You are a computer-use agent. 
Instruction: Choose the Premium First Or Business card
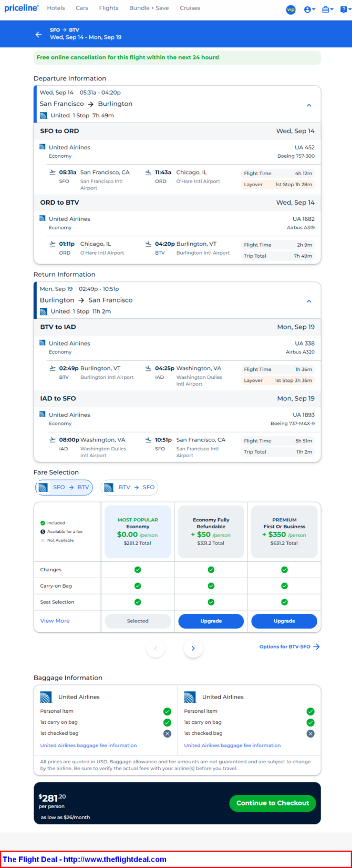[284, 531]
